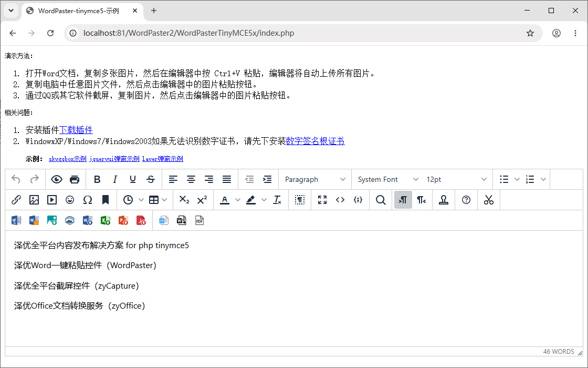588x368 pixels.
Task: Expand the date/time format arrow
Action: tap(141, 200)
